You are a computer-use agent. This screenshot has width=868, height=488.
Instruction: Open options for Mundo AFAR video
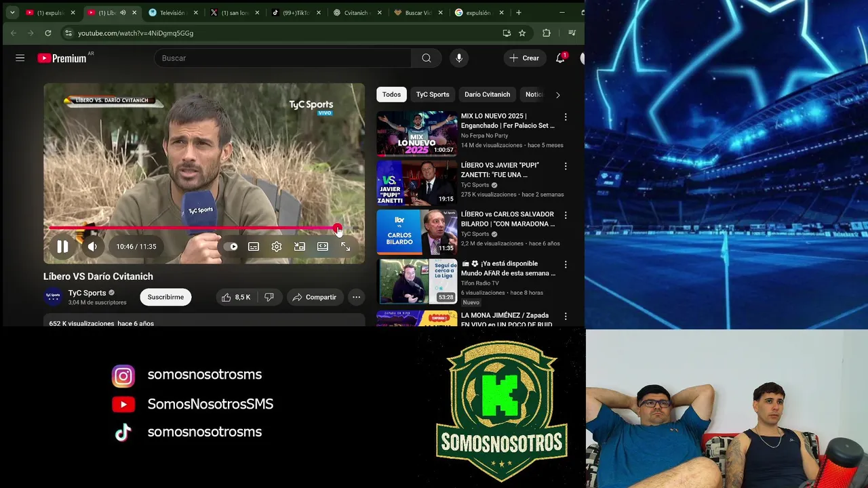(x=566, y=264)
